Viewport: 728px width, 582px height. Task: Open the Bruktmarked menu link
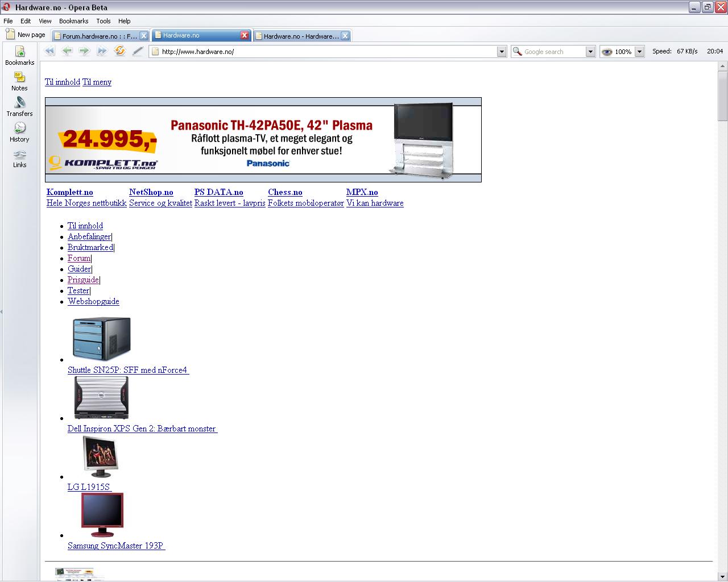tap(90, 247)
